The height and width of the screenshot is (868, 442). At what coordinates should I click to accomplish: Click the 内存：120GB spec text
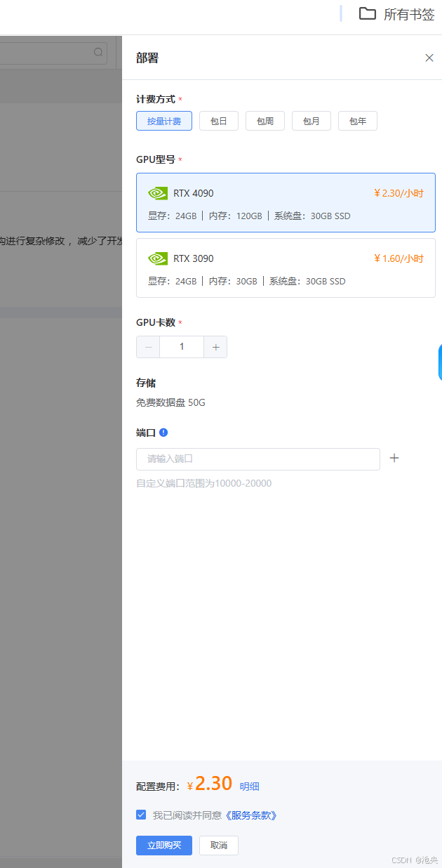[x=235, y=216]
